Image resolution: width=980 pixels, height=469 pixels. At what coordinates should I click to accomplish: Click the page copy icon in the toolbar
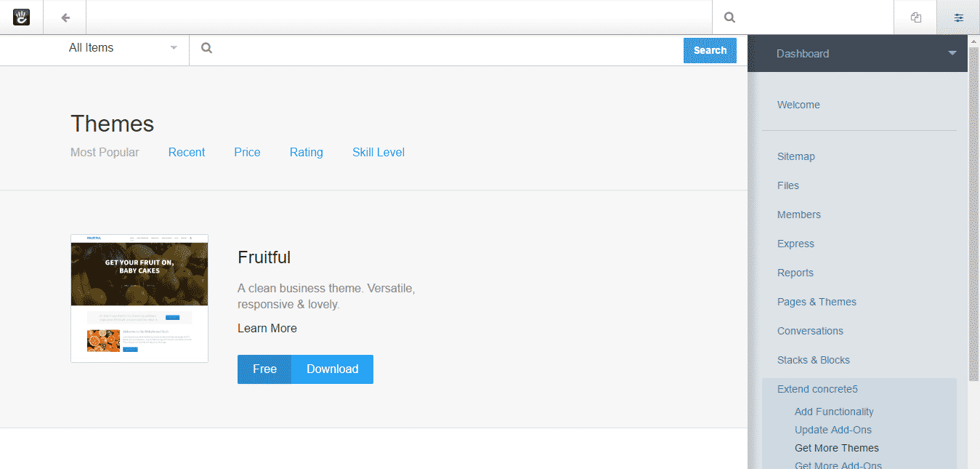pyautogui.click(x=915, y=17)
